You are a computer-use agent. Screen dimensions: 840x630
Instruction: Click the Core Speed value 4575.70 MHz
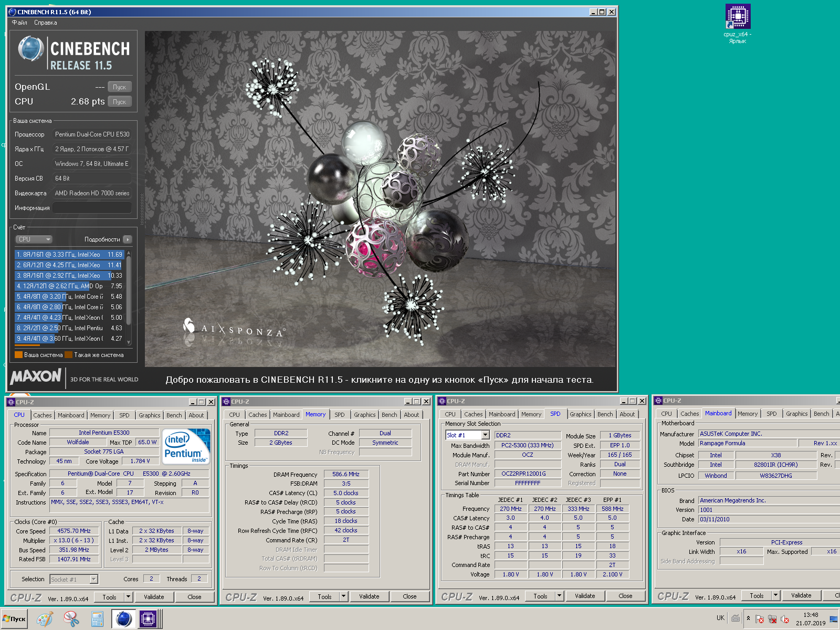[74, 531]
